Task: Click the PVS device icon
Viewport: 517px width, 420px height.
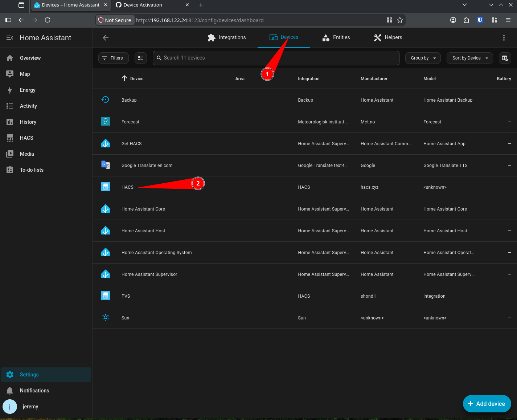Action: [x=106, y=295]
